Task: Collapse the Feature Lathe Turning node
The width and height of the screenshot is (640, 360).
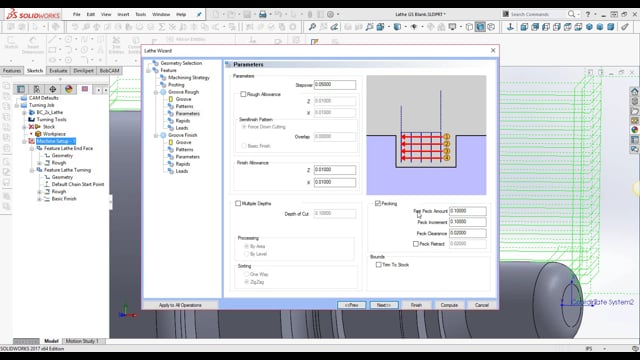Action: tap(32, 170)
